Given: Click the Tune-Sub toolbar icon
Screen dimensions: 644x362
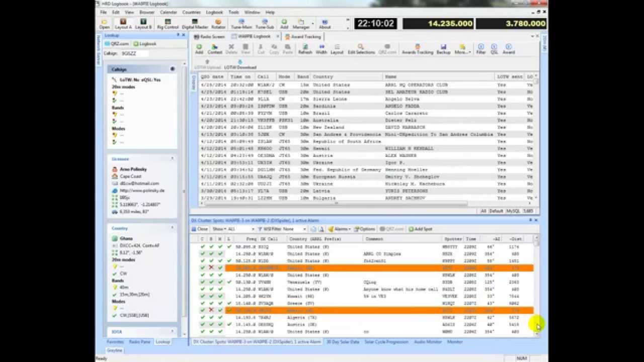Looking at the screenshot, I should (x=265, y=24).
